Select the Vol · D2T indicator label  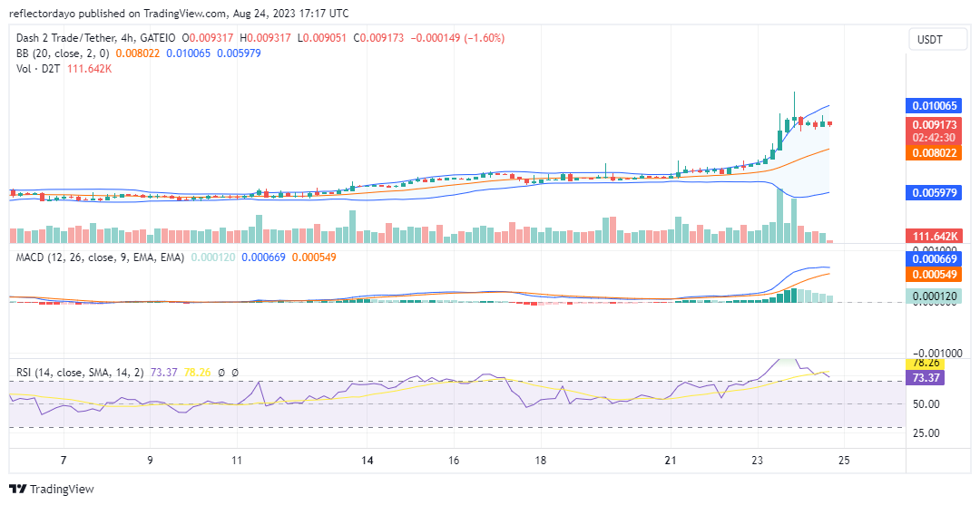pos(38,69)
